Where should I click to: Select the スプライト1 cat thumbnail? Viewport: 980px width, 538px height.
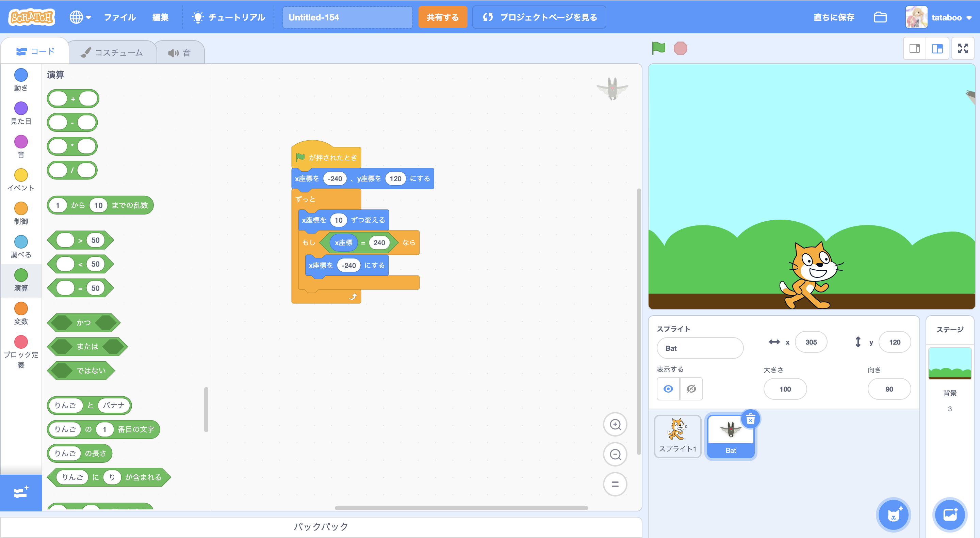(677, 436)
